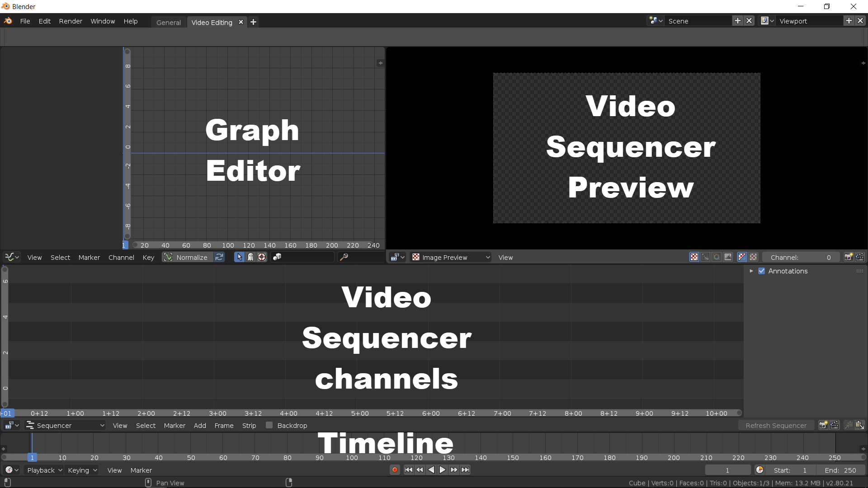Screen dimensions: 868x488
Task: Uncheck the Annotations checkbox
Action: 761,271
